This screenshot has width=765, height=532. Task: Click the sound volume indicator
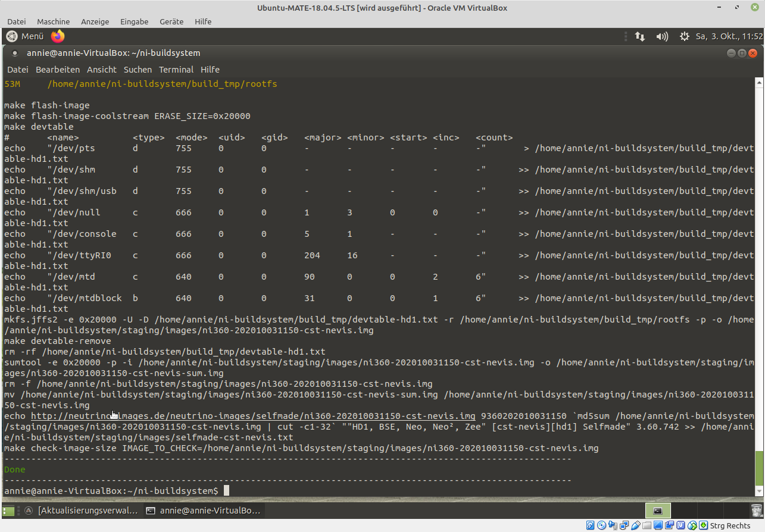[x=662, y=36]
